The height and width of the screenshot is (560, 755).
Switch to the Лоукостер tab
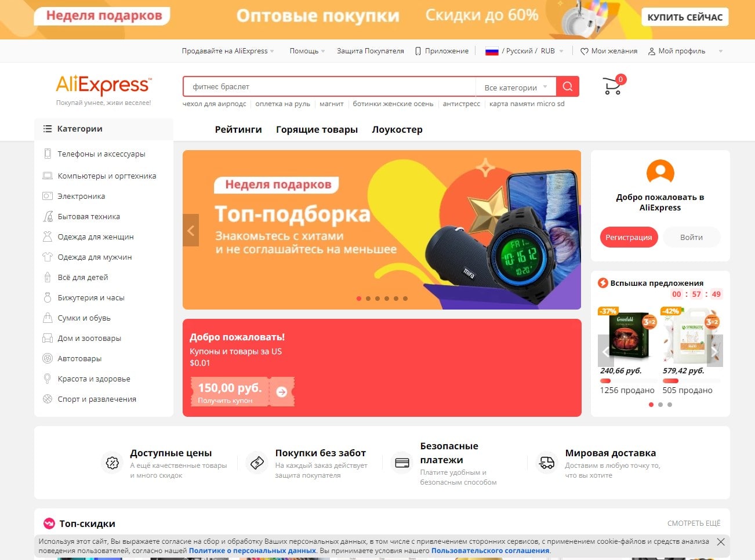[397, 129]
